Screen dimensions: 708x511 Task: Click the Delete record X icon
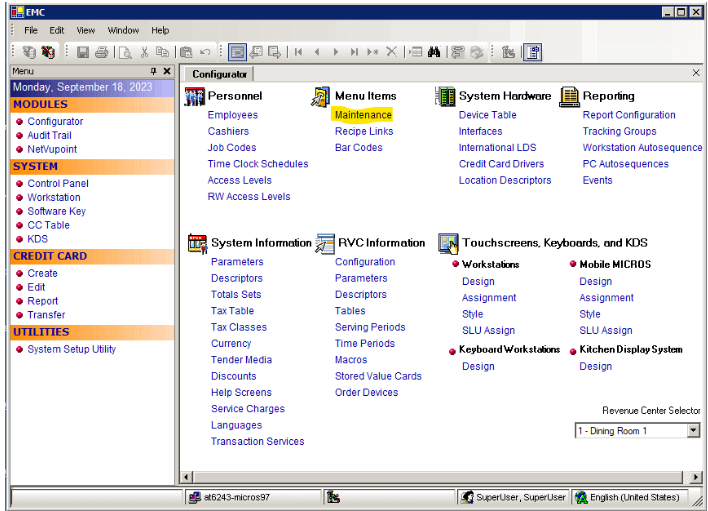point(391,51)
